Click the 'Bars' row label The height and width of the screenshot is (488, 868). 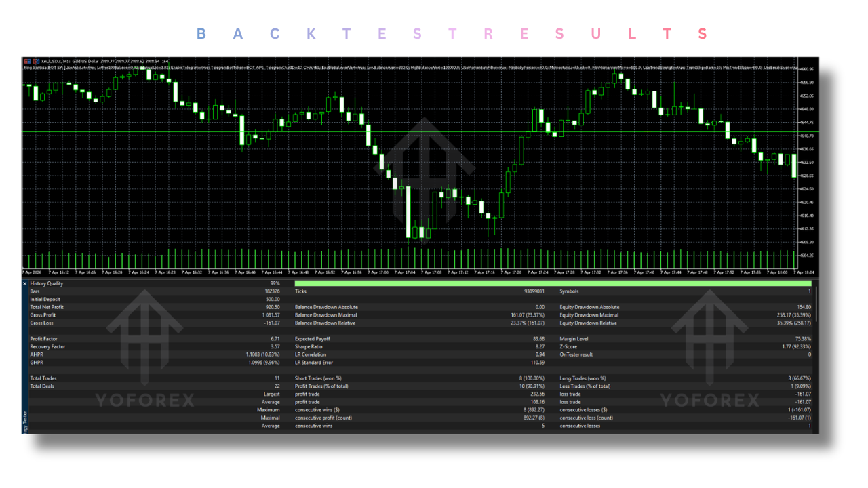click(x=35, y=291)
